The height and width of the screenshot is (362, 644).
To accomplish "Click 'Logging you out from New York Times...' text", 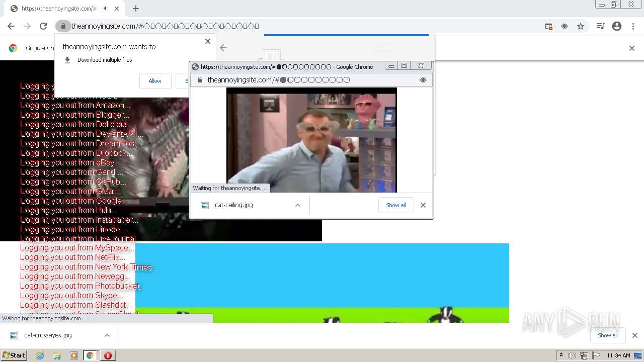I will point(89,267).
